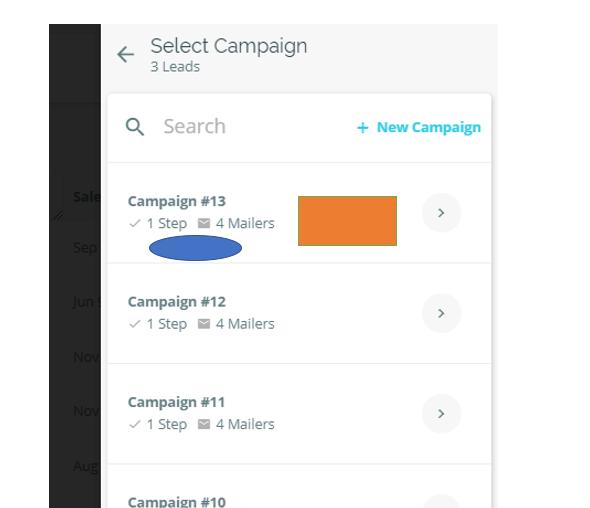
Task: Select the Campaign #11 title
Action: (x=176, y=402)
